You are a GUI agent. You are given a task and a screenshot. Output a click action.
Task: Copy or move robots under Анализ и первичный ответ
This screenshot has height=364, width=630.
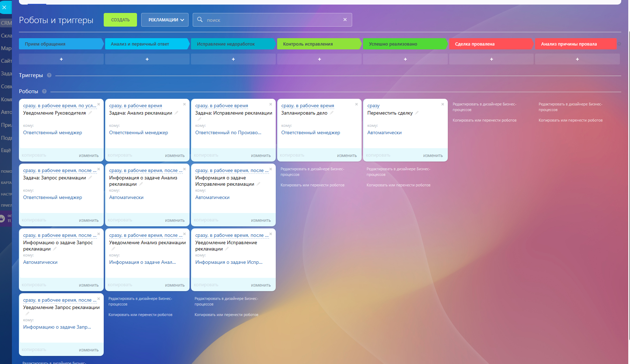point(141,315)
